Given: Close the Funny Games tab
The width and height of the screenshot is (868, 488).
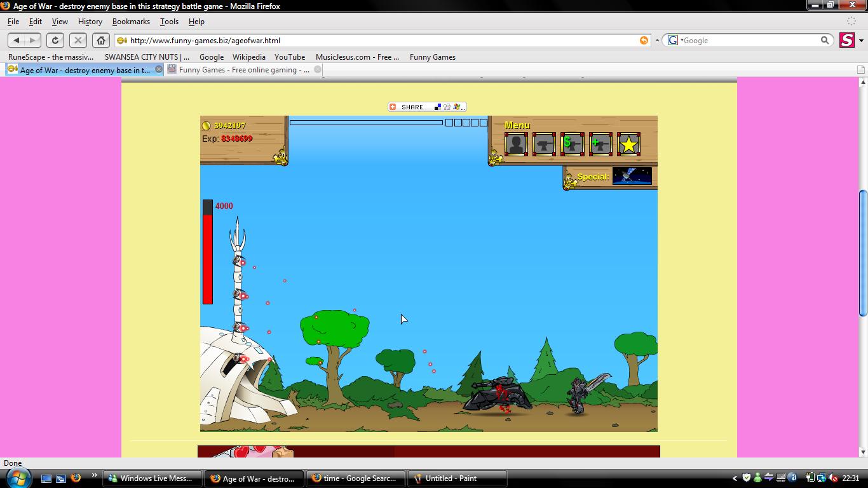Looking at the screenshot, I should [x=318, y=69].
